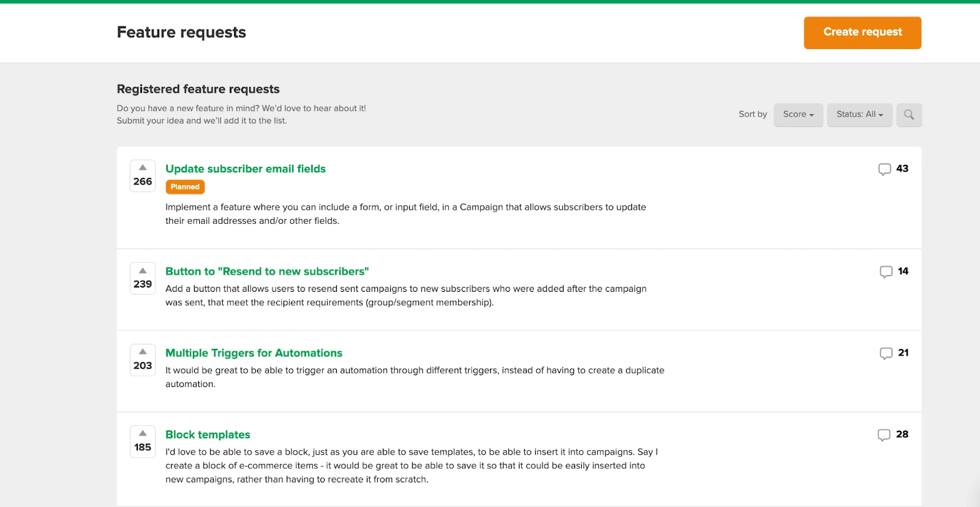This screenshot has width=980, height=507.
Task: Open the search magnifier icon
Action: point(909,115)
